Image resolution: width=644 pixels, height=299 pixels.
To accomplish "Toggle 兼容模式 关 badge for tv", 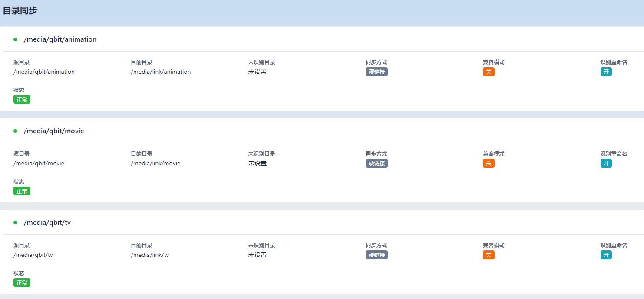I will click(x=489, y=255).
